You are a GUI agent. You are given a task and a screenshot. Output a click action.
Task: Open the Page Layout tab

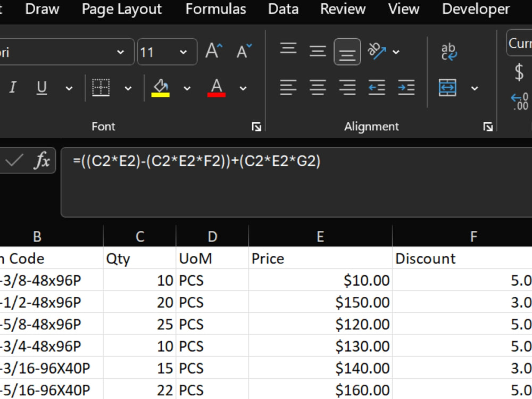122,9
